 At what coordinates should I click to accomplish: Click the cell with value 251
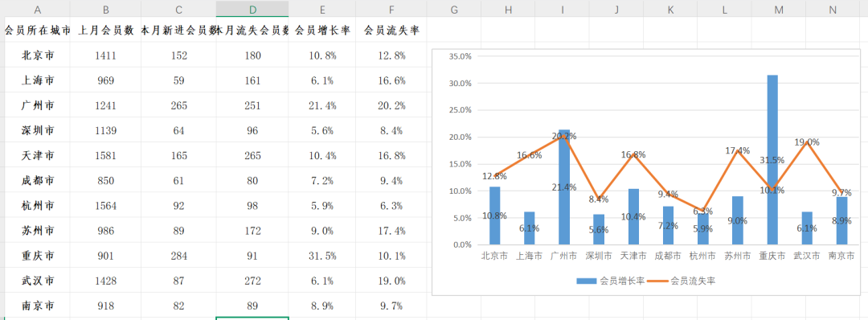tap(252, 105)
